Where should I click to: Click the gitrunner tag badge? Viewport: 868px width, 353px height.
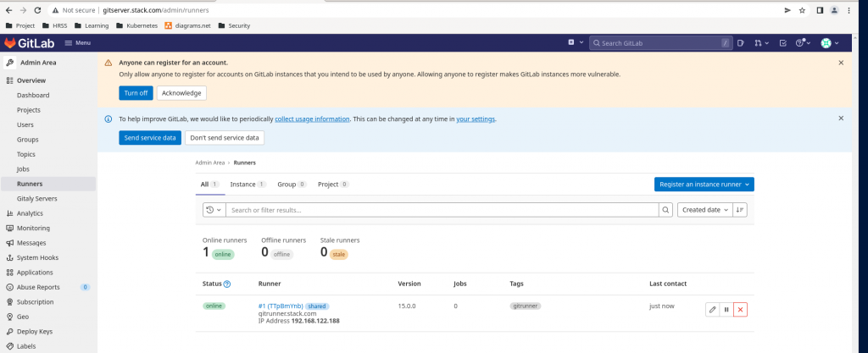coord(526,306)
